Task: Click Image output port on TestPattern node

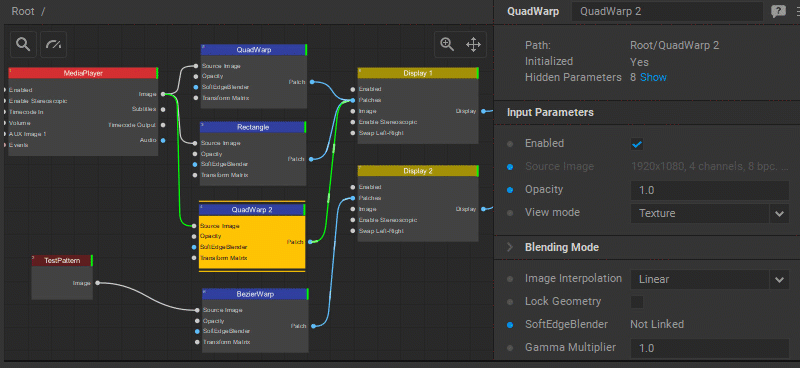Action: tap(97, 283)
